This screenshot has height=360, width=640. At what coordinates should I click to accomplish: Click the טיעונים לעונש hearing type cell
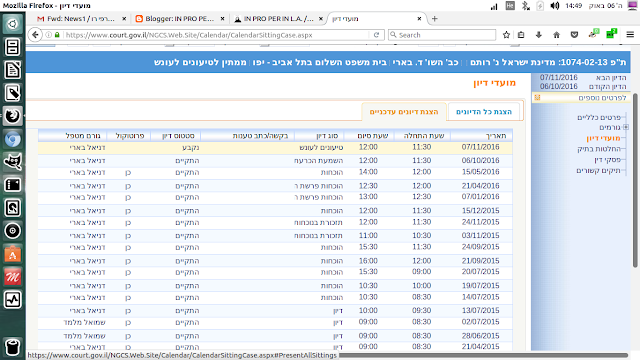(321, 148)
